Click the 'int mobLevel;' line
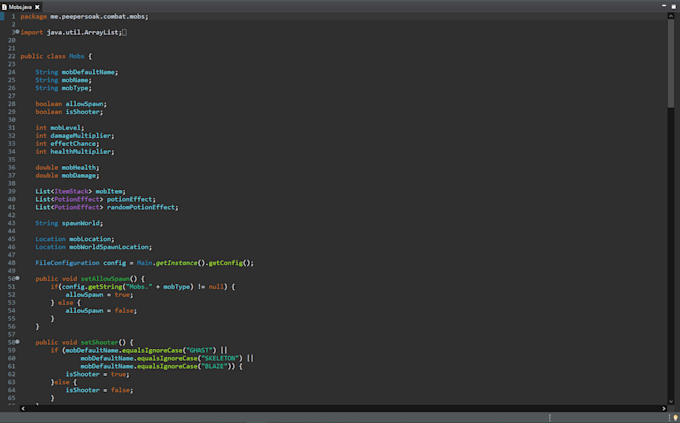The height and width of the screenshot is (423, 680). click(60, 128)
